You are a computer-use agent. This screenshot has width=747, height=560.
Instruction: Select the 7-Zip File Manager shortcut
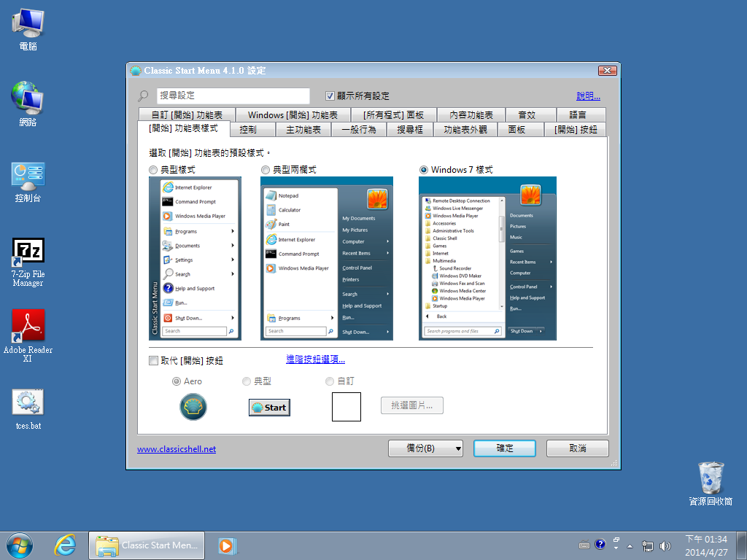[28, 262]
